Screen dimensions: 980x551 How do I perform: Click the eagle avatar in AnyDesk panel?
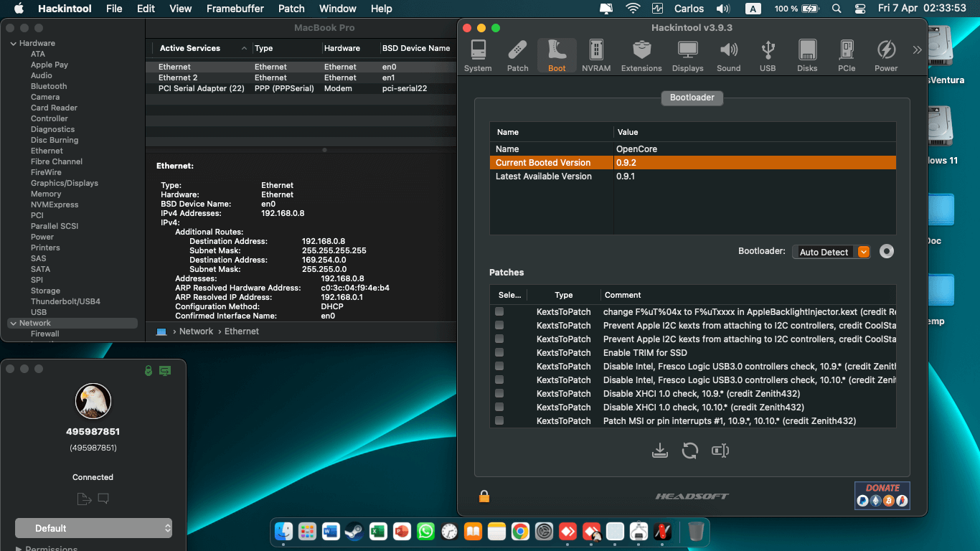(x=93, y=401)
